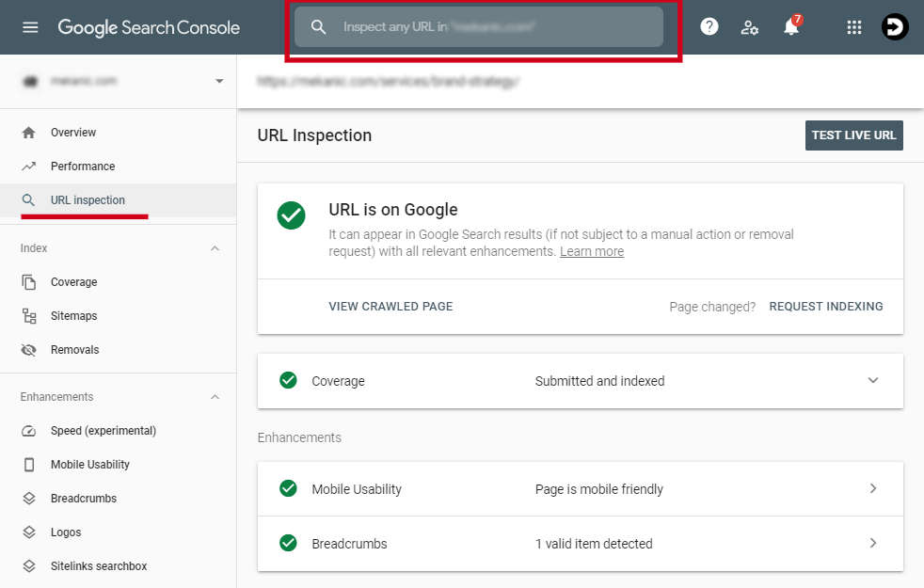This screenshot has width=924, height=588.
Task: Click the Mobile Usability phone icon in the sidebar
Action: 29,465
